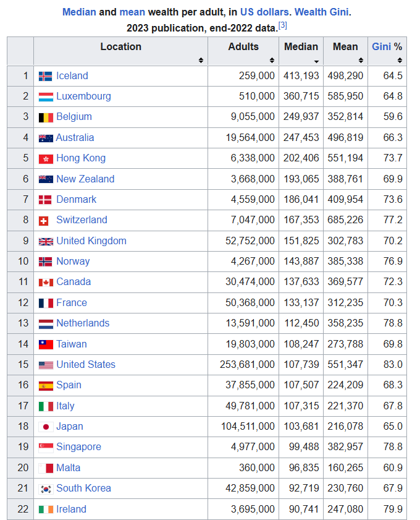Open the Gini header link

(x=381, y=46)
